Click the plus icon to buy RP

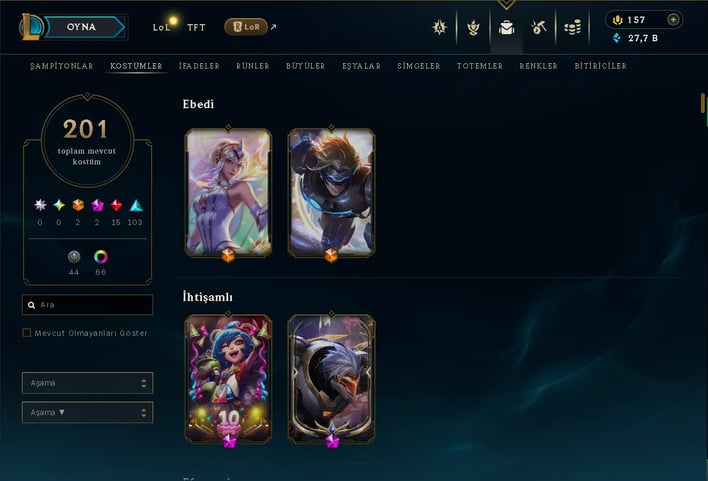tap(673, 19)
